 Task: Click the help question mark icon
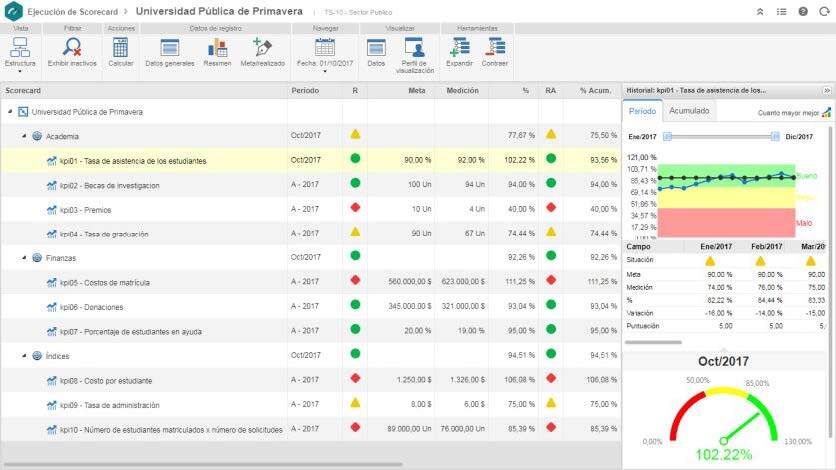[x=803, y=11]
